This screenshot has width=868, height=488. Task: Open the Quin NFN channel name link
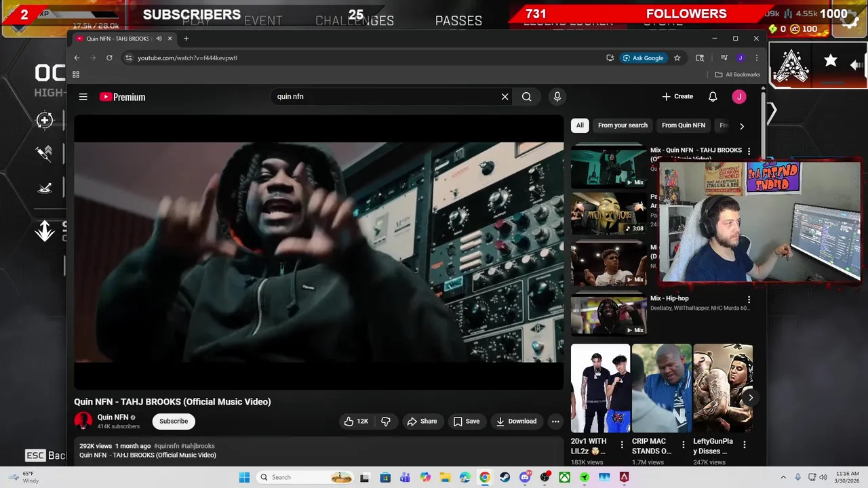tap(113, 418)
